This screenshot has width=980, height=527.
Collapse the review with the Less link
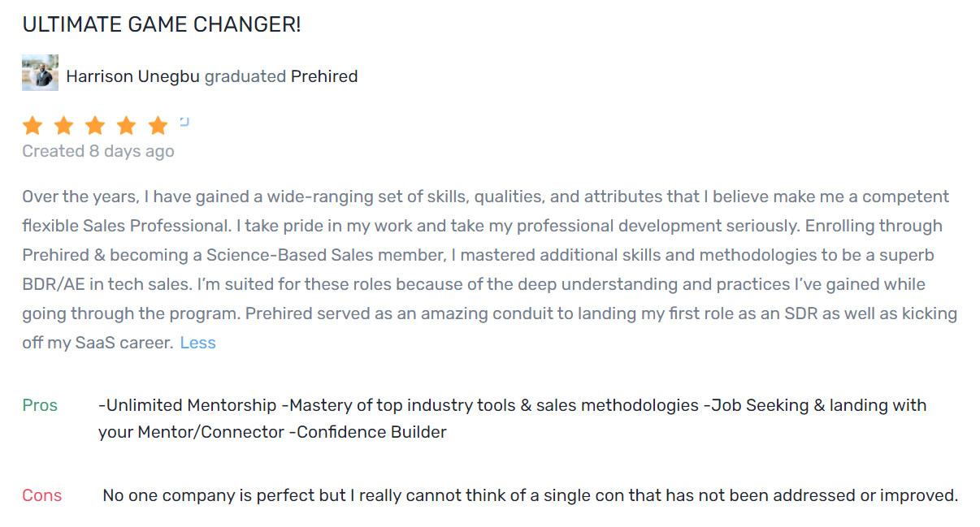[197, 343]
